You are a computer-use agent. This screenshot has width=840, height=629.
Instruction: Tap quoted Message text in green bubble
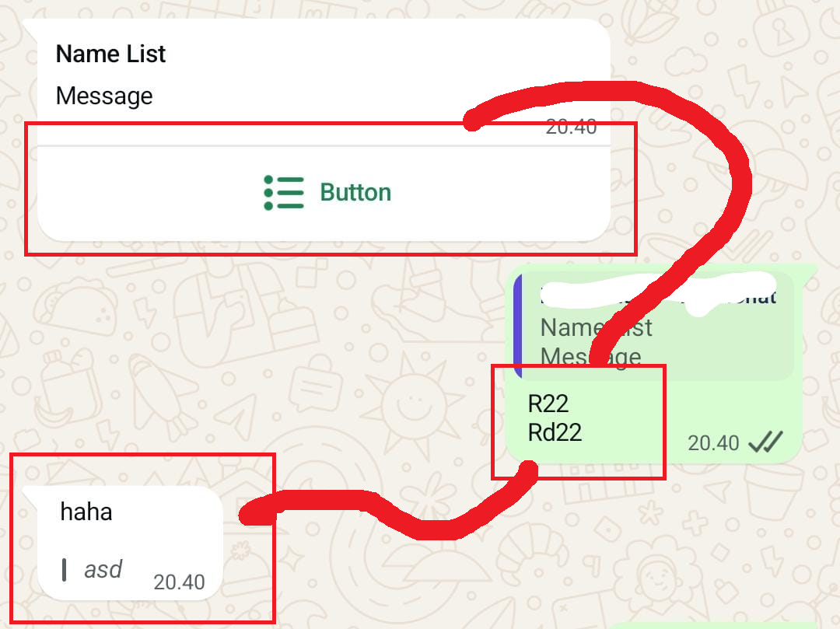pos(591,357)
